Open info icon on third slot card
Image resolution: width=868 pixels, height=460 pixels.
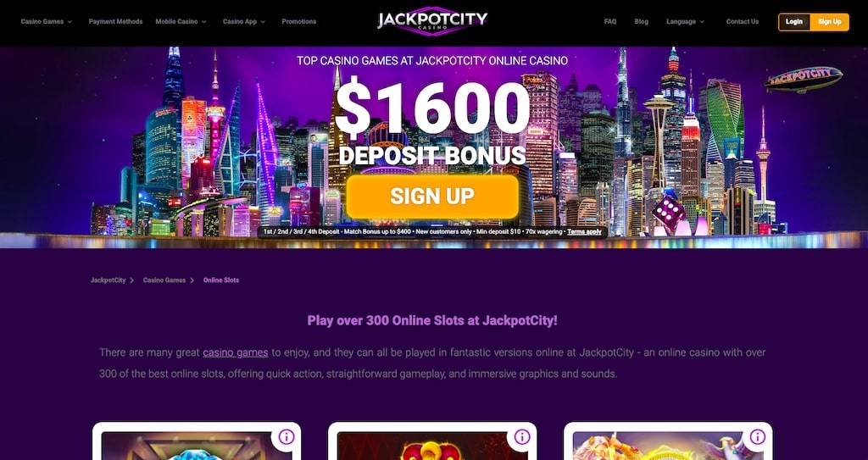point(757,437)
